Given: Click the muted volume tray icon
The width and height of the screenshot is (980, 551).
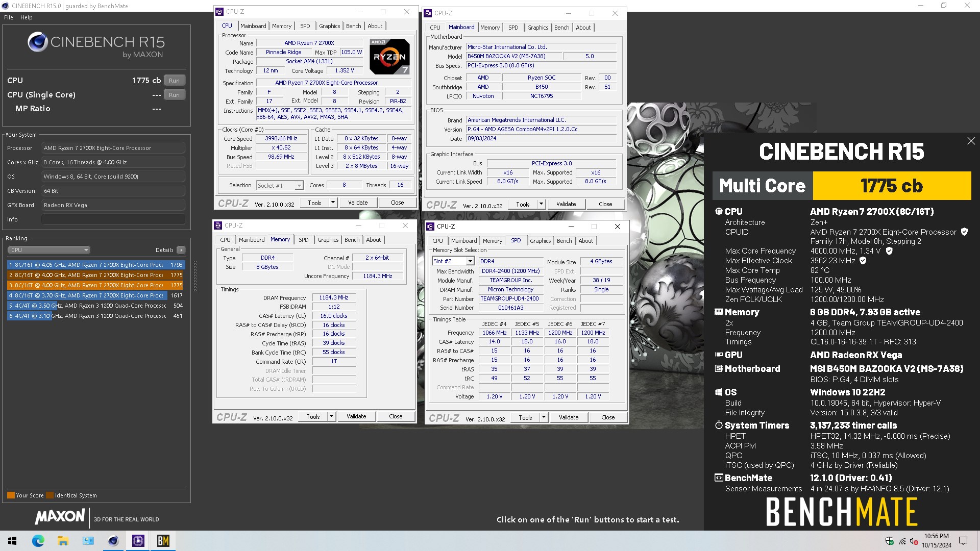Looking at the screenshot, I should (914, 541).
